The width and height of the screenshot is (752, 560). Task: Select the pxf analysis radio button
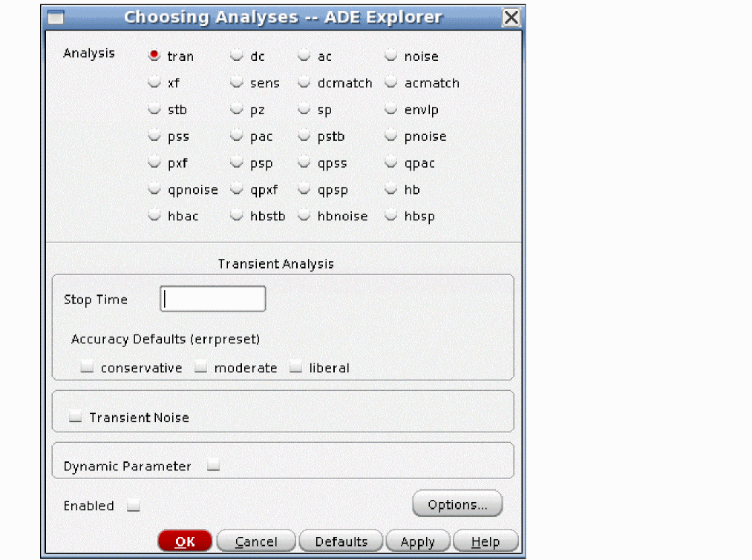click(x=154, y=163)
